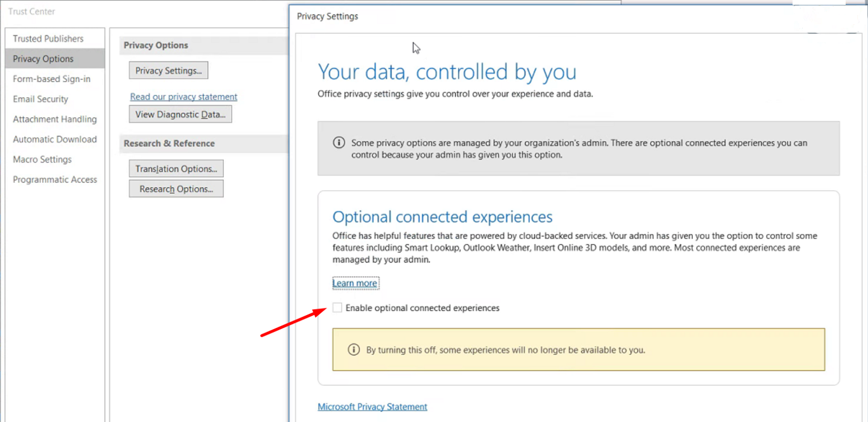Click the Your data, controlled by you heading
868x422 pixels.
click(x=447, y=72)
